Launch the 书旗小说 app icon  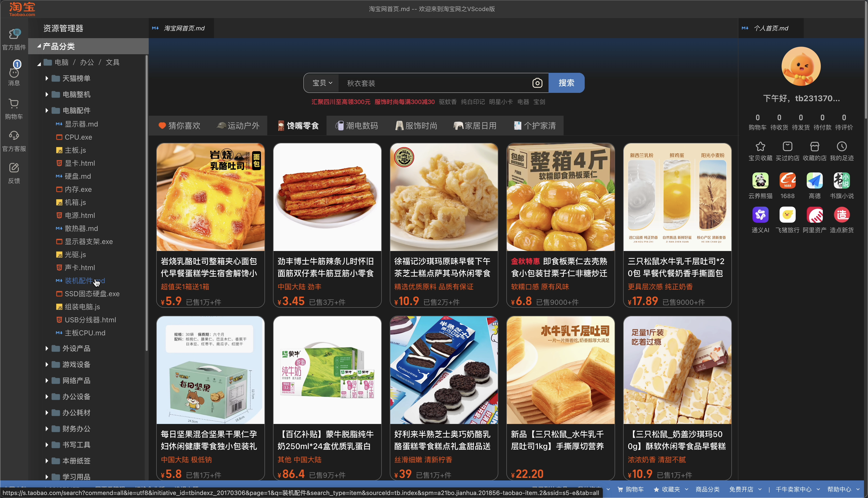click(x=842, y=180)
